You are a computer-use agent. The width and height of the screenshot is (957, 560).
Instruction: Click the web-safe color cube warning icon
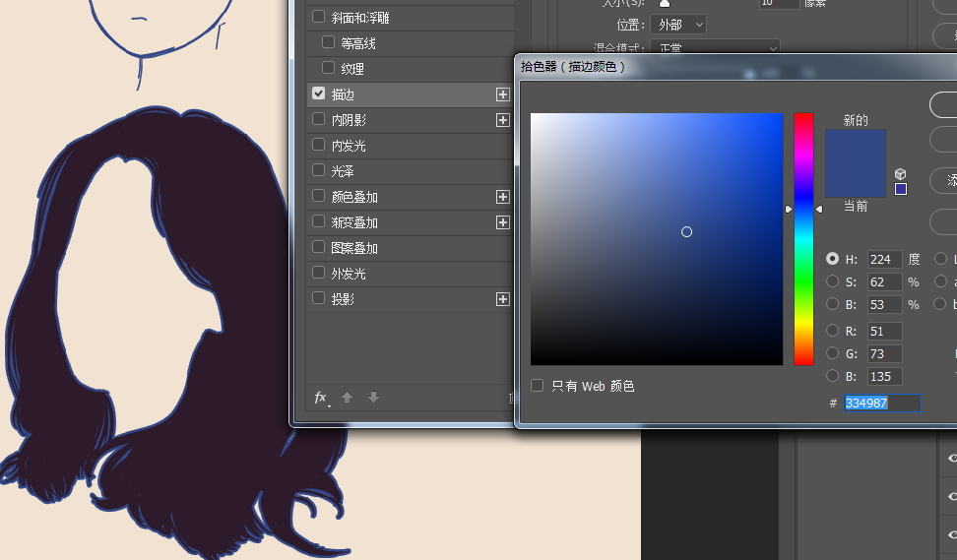coord(900,173)
